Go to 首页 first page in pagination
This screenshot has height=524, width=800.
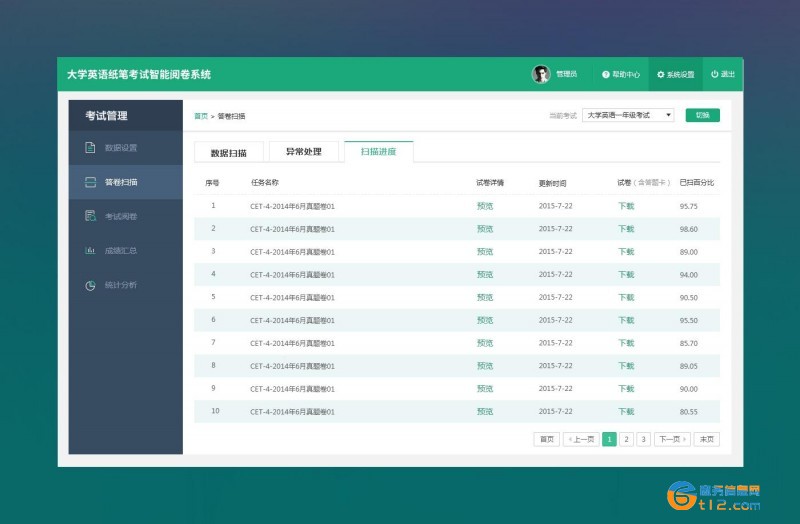pos(546,439)
